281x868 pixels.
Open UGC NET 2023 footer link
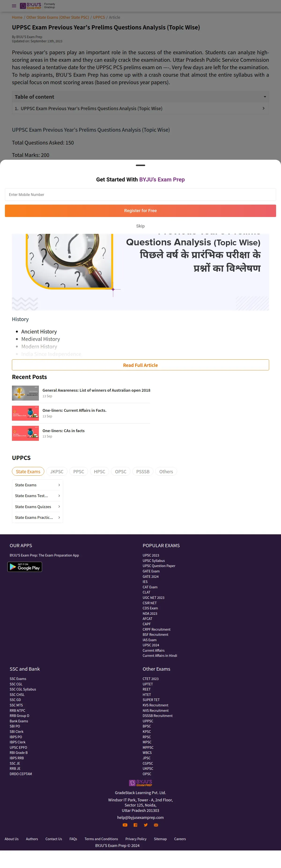pyautogui.click(x=153, y=597)
